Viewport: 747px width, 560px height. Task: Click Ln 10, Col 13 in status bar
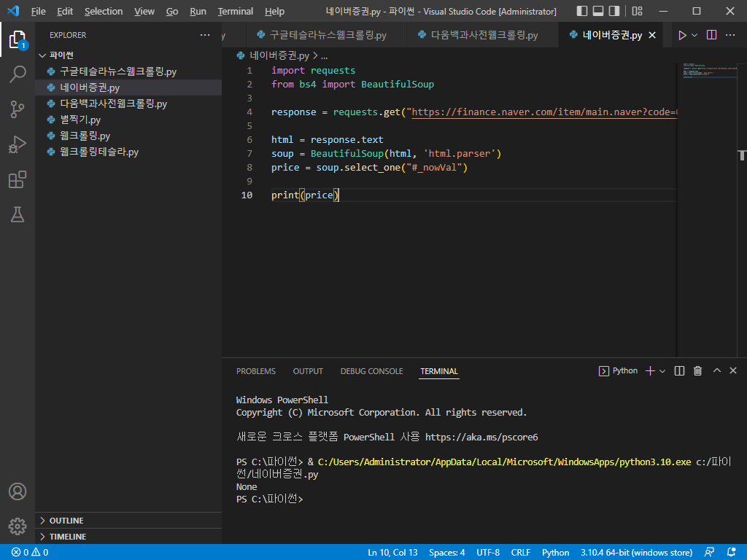[392, 553]
